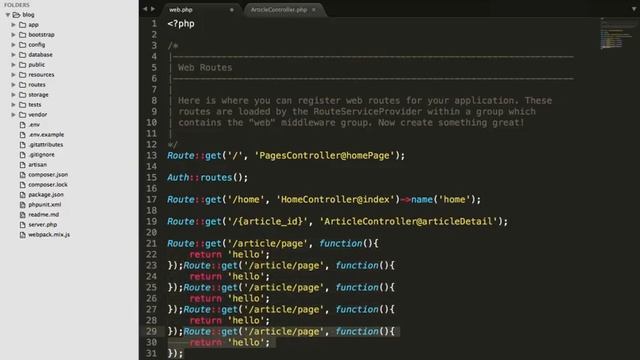The image size is (640, 360).
Task: Click the Auth::routes() line
Action: (207, 178)
